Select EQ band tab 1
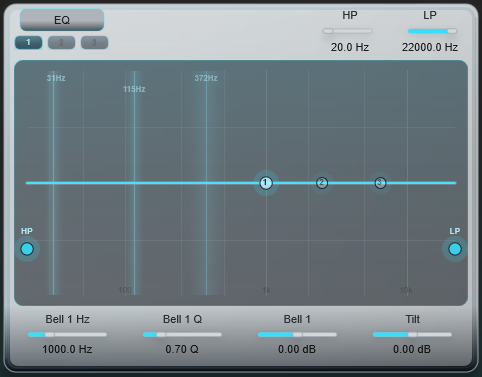482x377 pixels. [28, 43]
